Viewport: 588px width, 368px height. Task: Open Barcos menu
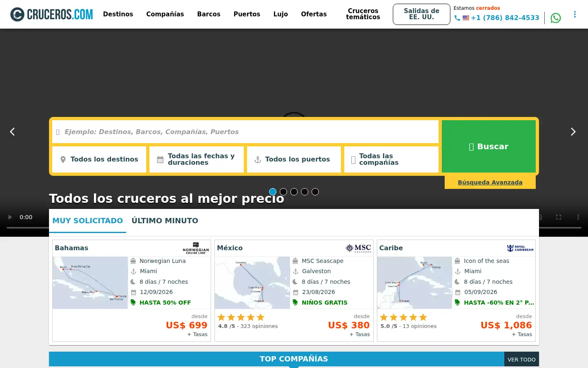pos(209,14)
